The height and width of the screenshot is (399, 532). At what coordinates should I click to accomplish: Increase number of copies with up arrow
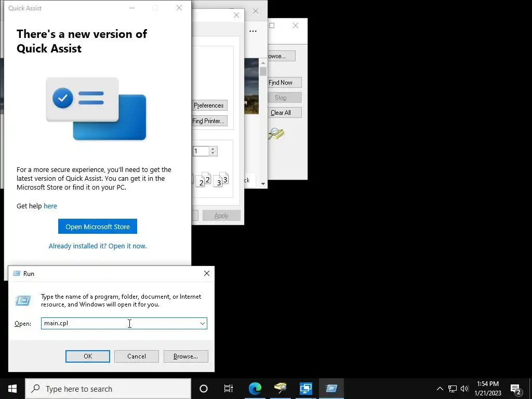(x=212, y=149)
